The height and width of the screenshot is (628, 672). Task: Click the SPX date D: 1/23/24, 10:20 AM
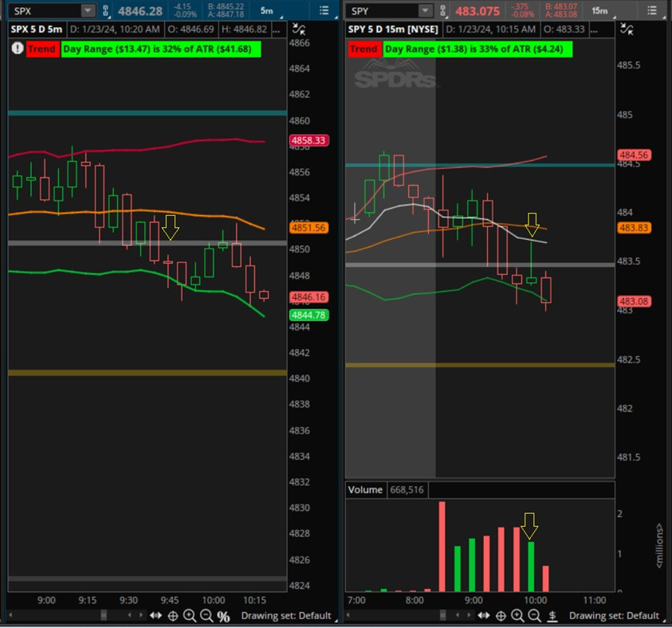tap(115, 29)
